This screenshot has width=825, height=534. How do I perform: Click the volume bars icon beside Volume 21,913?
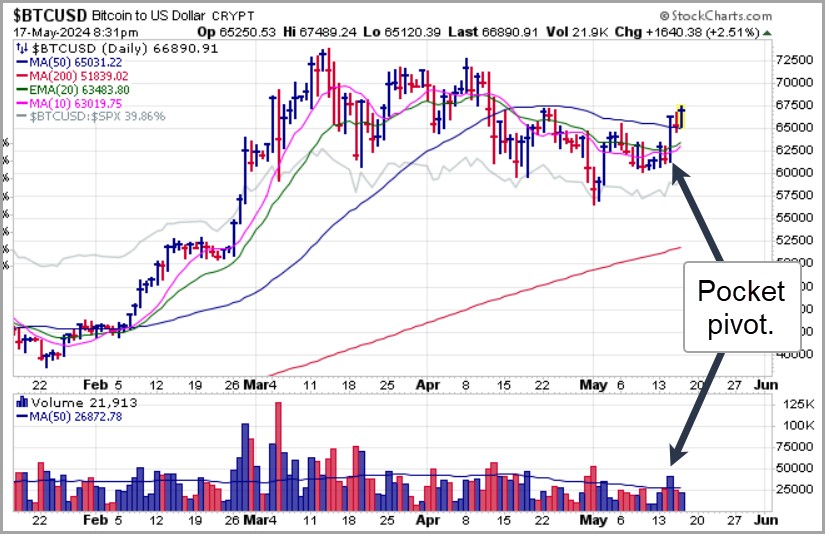tap(22, 402)
